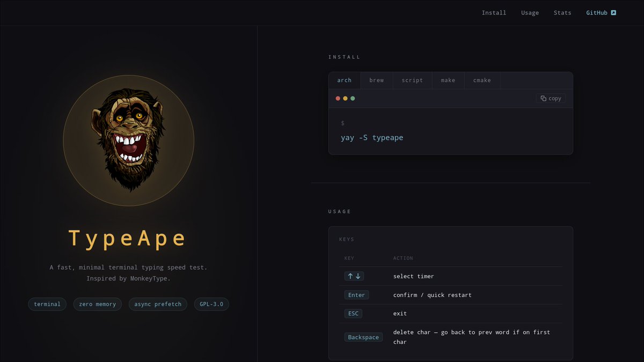644x362 pixels.
Task: Click the green terminal window dot
Action: point(353,99)
